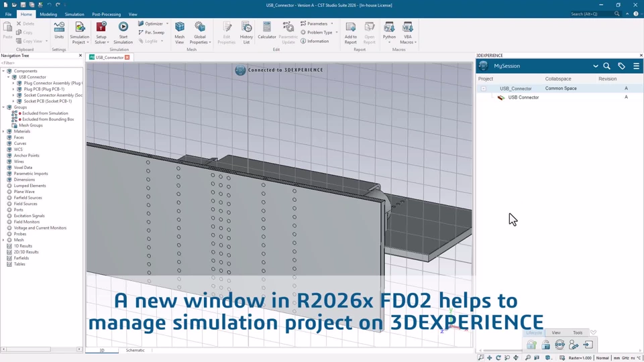Expand the Materials tree node
Viewport: 644px width, 362px height.
(4, 131)
